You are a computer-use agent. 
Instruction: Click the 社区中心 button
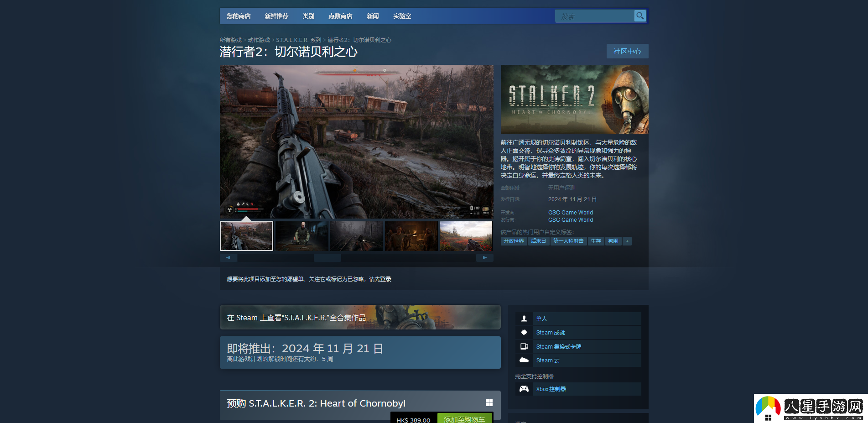(627, 52)
